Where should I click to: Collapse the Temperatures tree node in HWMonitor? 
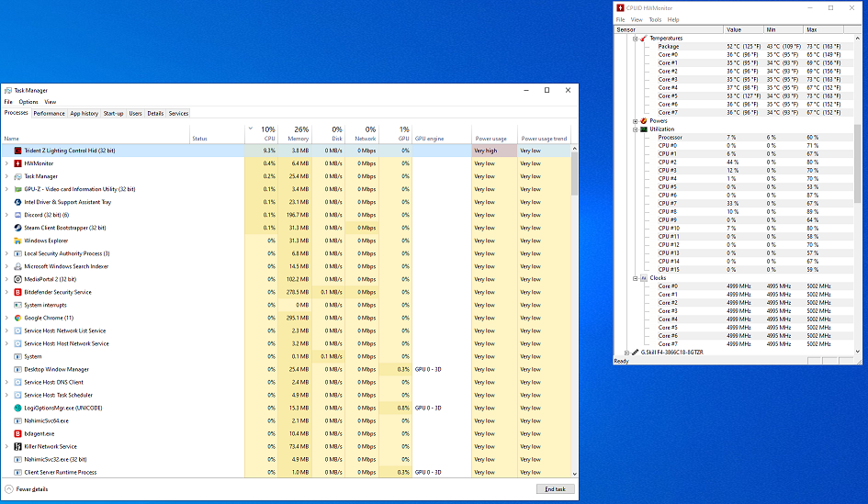point(635,39)
